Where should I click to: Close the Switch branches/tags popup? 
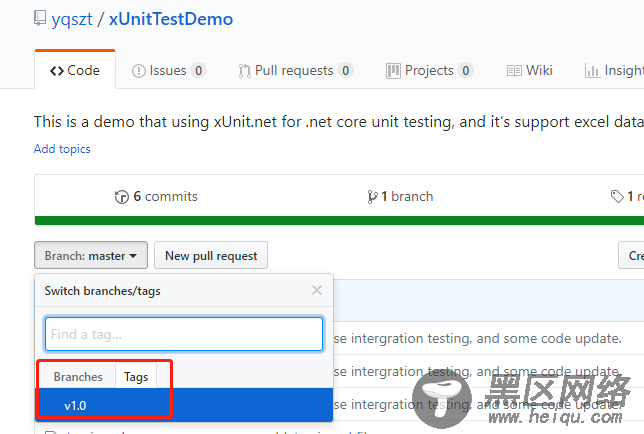click(x=317, y=290)
